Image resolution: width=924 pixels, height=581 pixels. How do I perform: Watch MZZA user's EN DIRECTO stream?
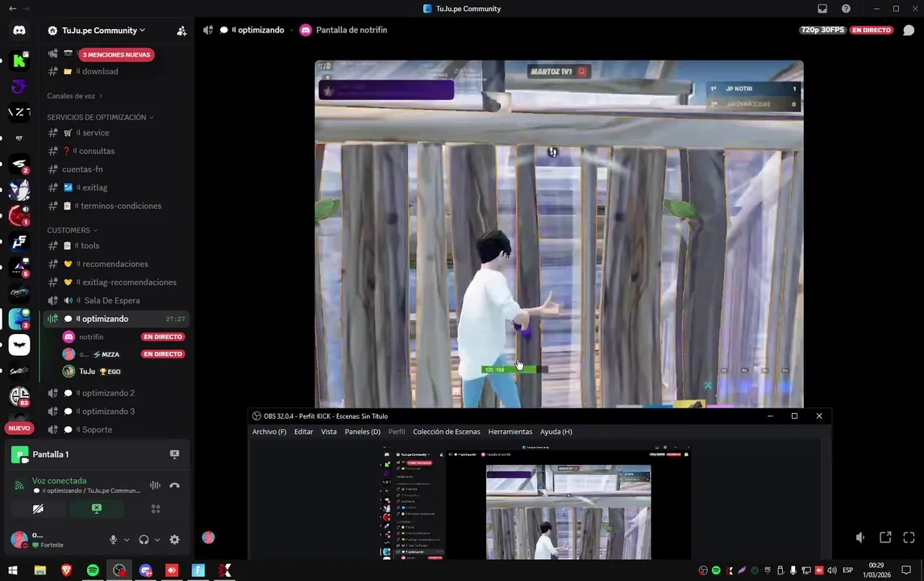[163, 354]
